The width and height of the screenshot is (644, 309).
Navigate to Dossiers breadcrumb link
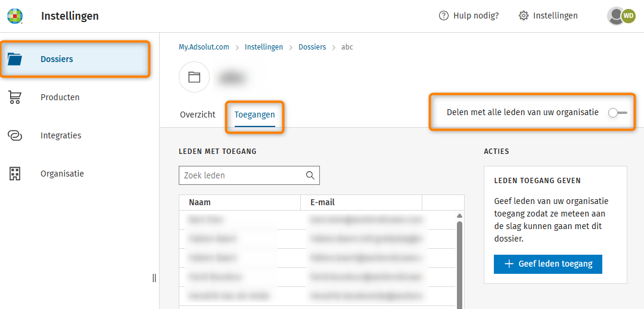point(312,47)
